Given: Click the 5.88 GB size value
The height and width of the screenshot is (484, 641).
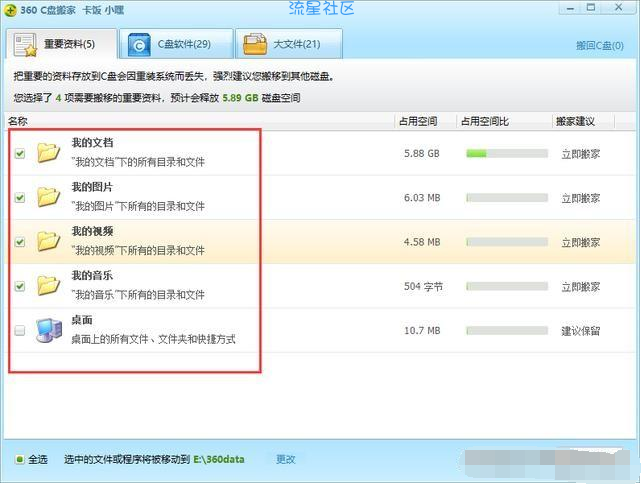Looking at the screenshot, I should [x=422, y=154].
